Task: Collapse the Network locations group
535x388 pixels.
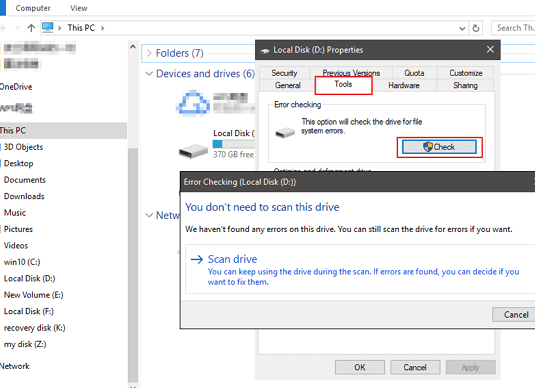Action: [149, 215]
